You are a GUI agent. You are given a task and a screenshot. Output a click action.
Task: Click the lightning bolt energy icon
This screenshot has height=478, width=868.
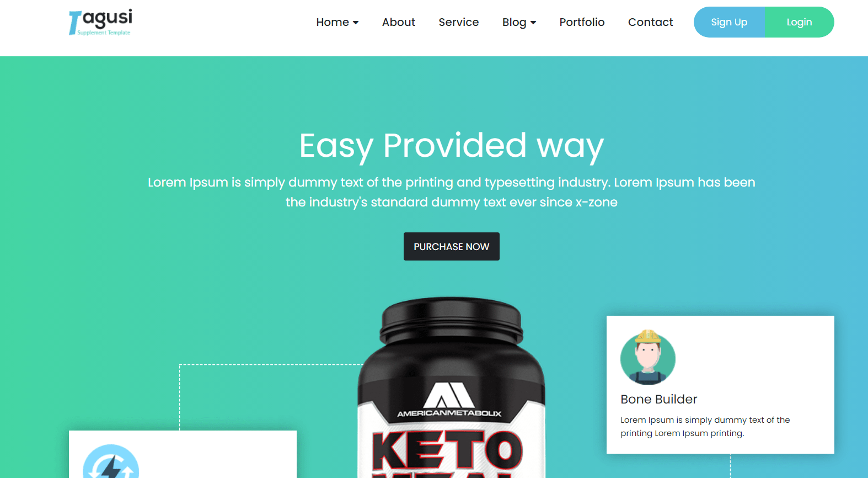click(111, 461)
